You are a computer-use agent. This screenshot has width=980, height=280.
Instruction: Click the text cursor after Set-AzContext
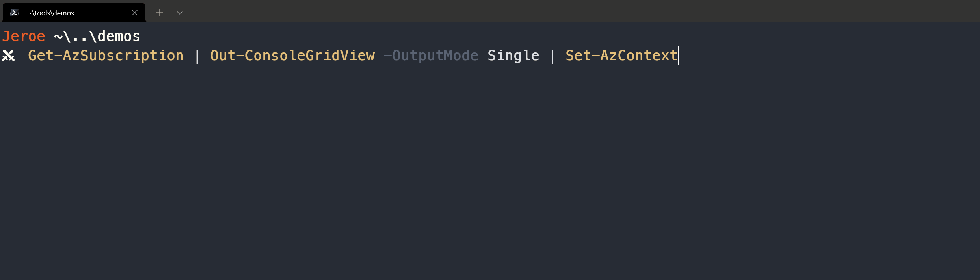coord(677,55)
